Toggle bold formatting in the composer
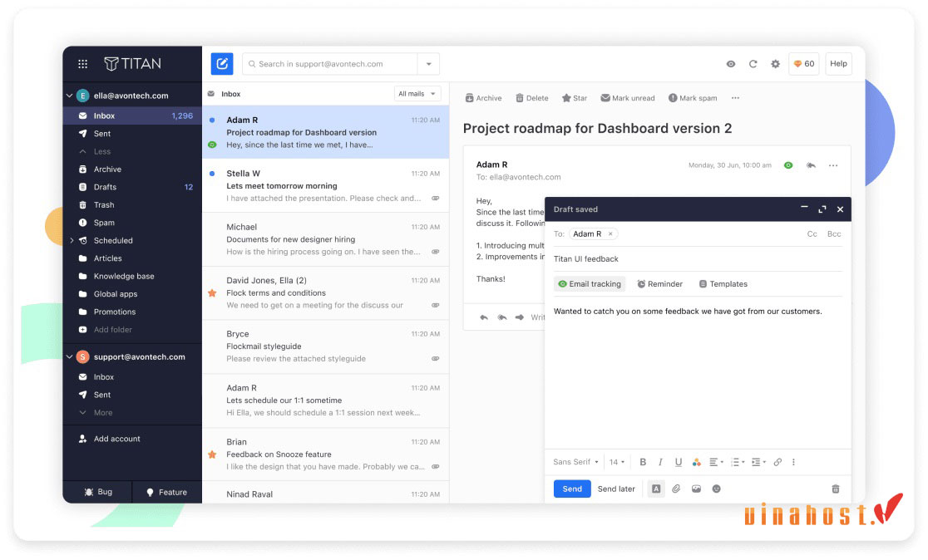Screen dimensions: 928x560 (x=643, y=462)
